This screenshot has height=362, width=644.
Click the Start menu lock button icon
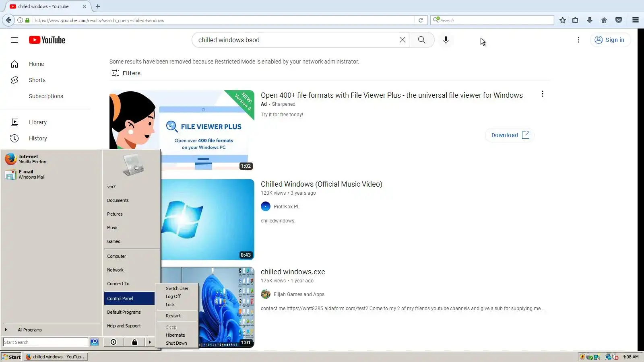pyautogui.click(x=134, y=342)
